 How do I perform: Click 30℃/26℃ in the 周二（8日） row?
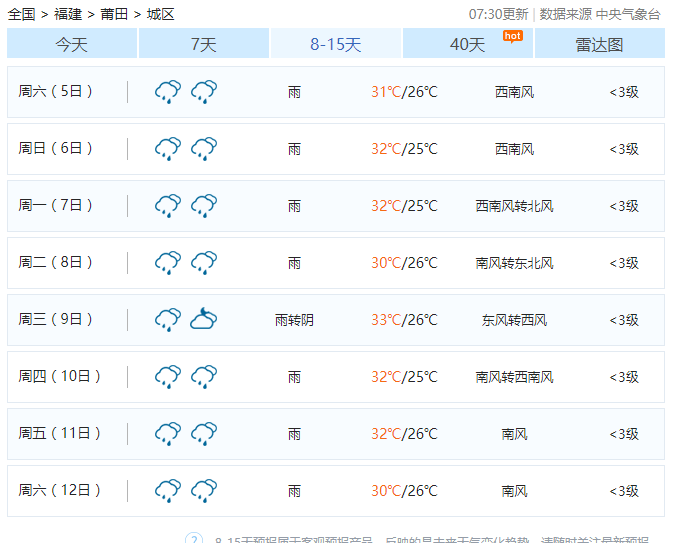point(404,263)
